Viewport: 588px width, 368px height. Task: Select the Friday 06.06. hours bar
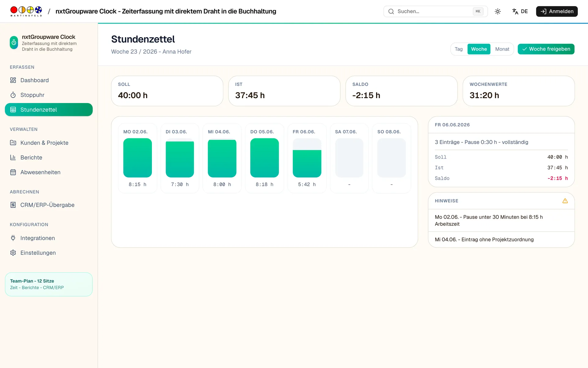(307, 158)
